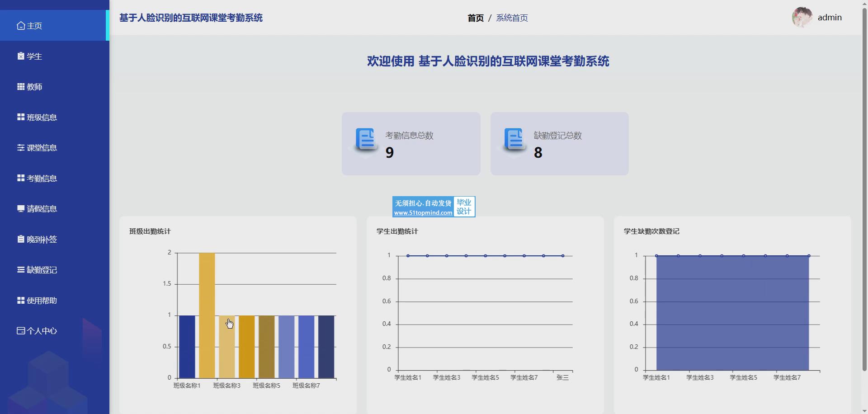
Task: Click the 课堂信息 sliders icon
Action: point(21,148)
